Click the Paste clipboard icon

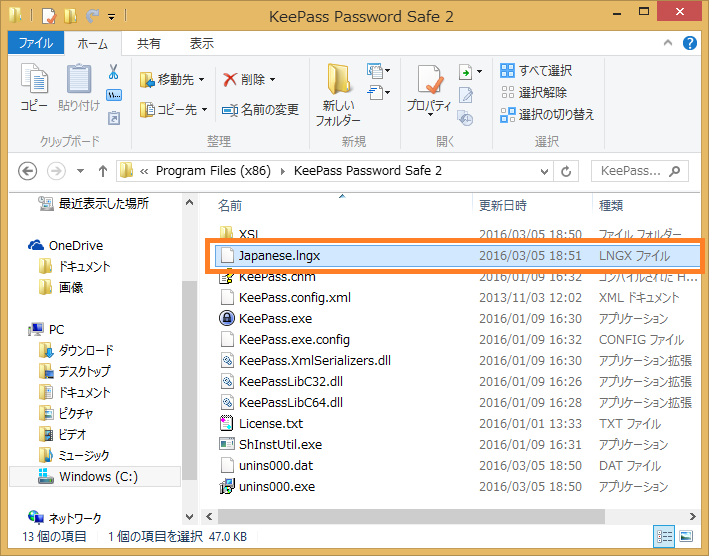coord(79,79)
